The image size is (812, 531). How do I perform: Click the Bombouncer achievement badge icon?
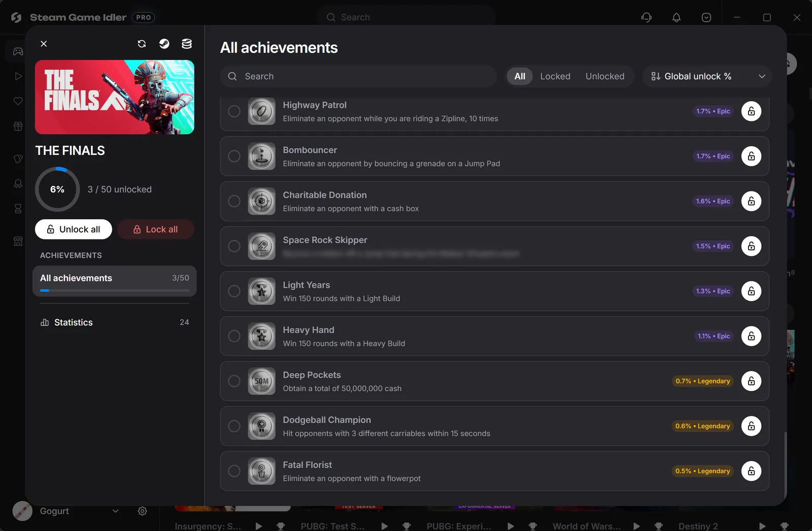tap(261, 156)
